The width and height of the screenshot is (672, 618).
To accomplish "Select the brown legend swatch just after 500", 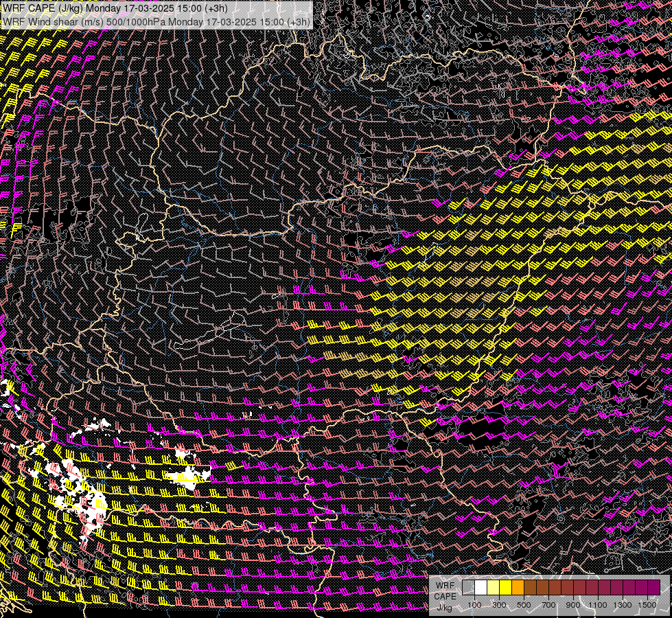I will point(530,587).
